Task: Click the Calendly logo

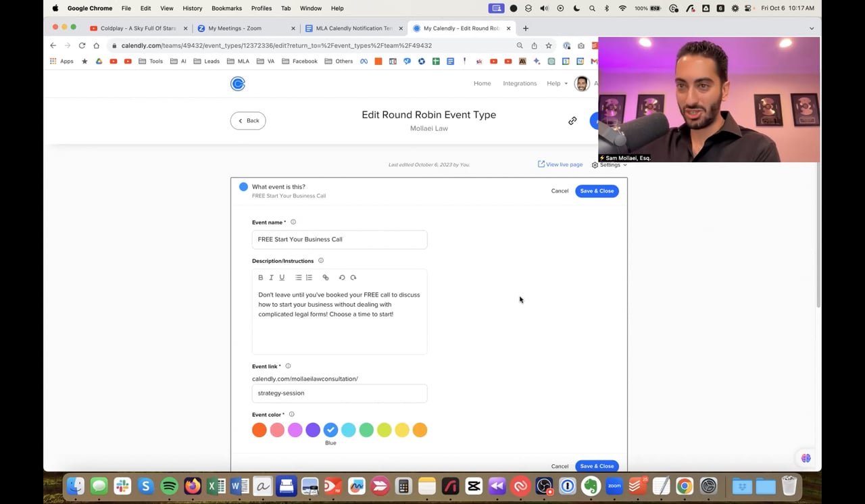Action: (x=237, y=84)
